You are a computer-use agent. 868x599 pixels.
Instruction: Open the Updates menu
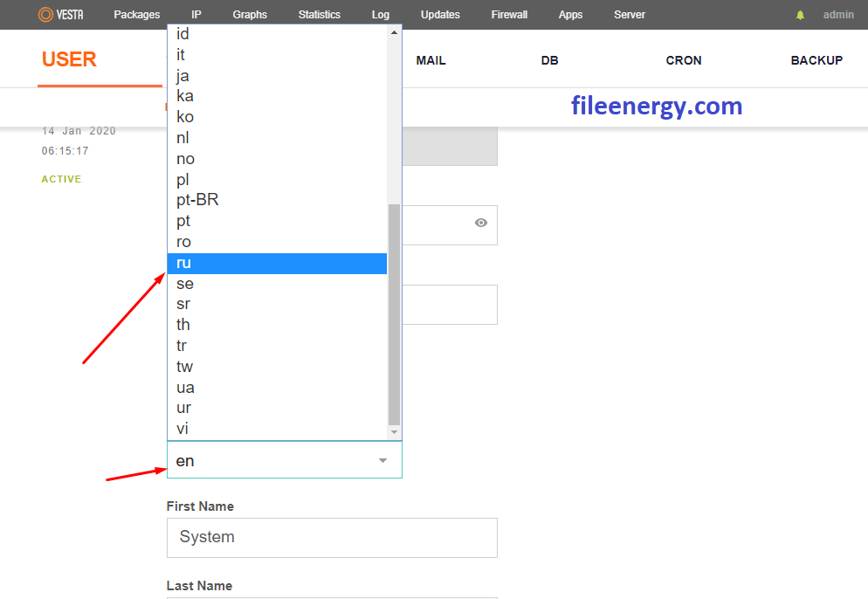[x=440, y=15]
